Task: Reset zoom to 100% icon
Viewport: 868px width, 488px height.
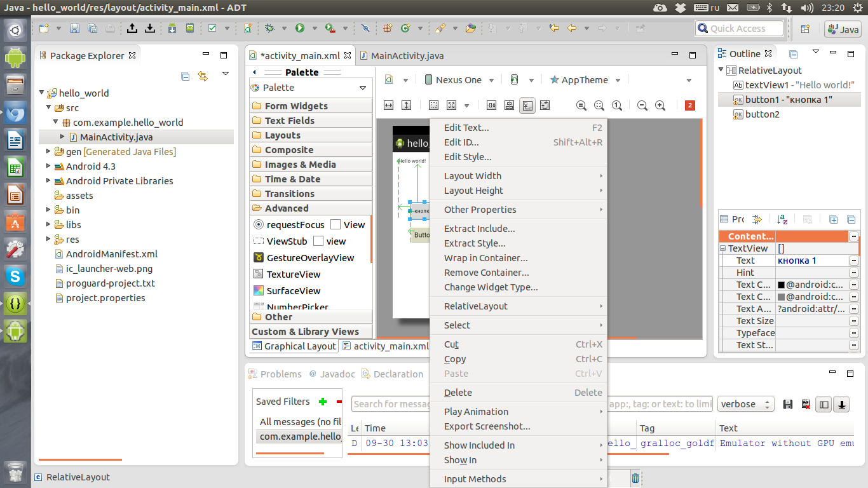Action: [617, 105]
